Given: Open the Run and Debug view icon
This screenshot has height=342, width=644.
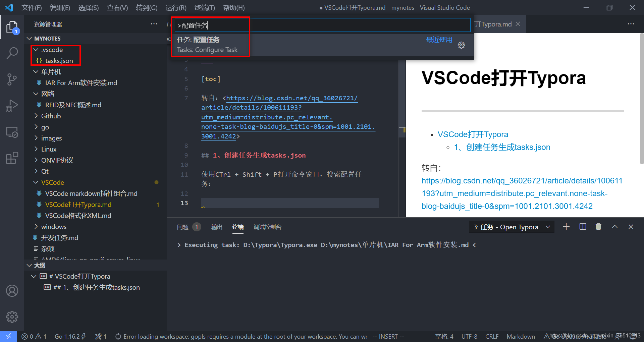Looking at the screenshot, I should click(12, 106).
